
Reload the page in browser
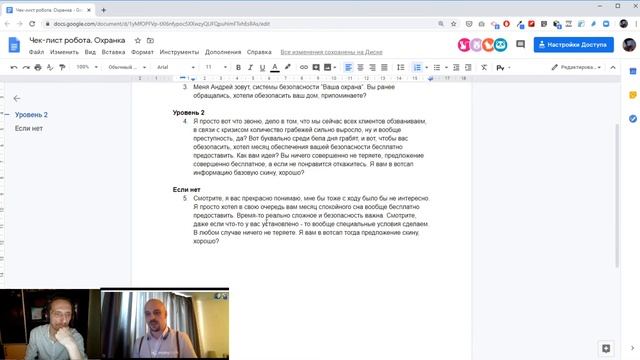coord(32,24)
